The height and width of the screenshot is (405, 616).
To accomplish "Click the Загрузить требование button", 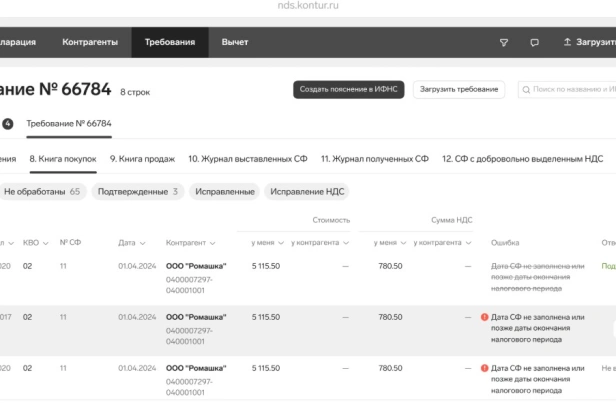I will tap(459, 90).
